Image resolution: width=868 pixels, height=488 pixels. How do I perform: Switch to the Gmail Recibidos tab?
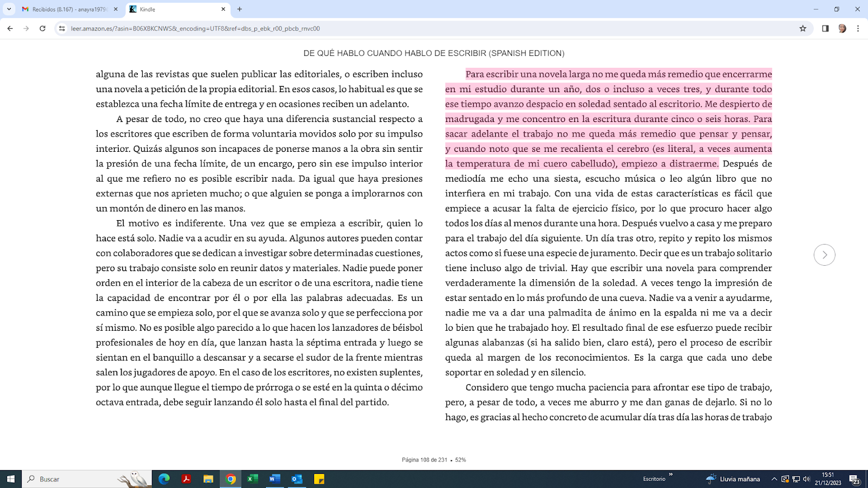click(71, 9)
